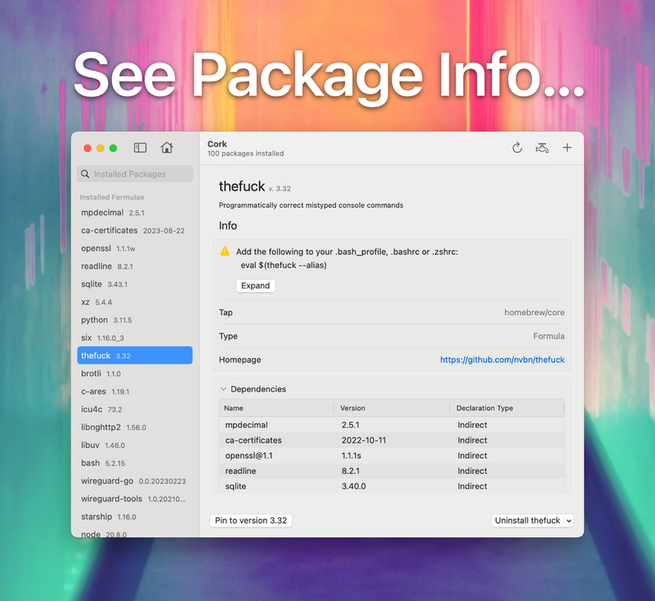Open the Uninstall thefuck dropdown arrow
The image size is (655, 601).
569,521
